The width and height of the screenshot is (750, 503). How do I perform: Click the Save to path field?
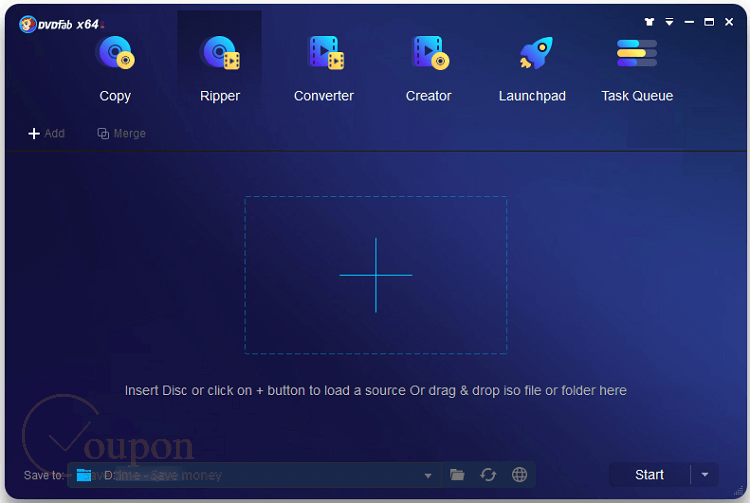(254, 475)
